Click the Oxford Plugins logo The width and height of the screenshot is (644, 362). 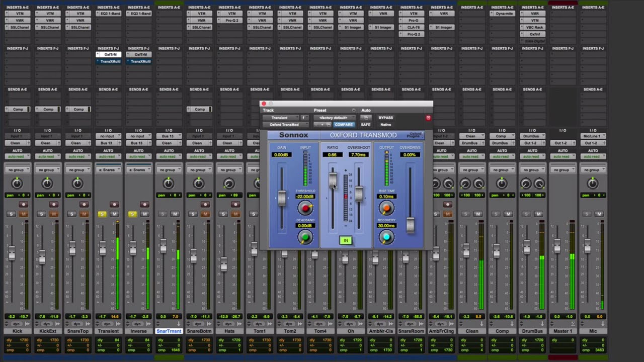[x=414, y=135]
